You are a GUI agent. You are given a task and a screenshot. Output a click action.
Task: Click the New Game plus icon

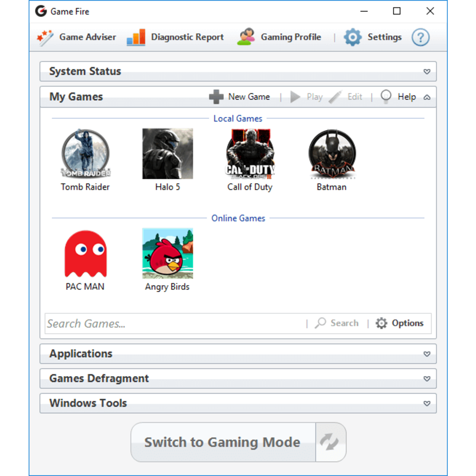(216, 97)
